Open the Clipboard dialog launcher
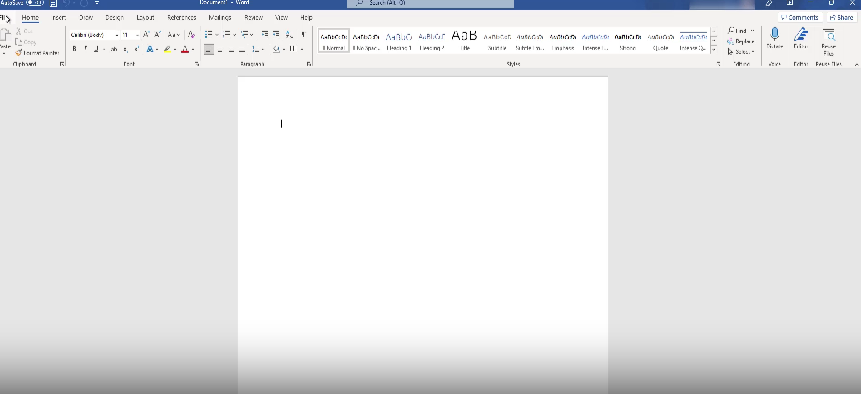This screenshot has height=394, width=861. tap(62, 64)
